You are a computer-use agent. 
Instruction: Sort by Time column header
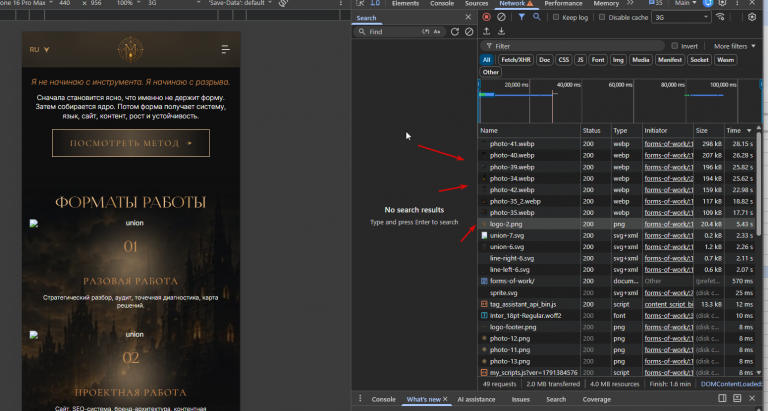739,130
